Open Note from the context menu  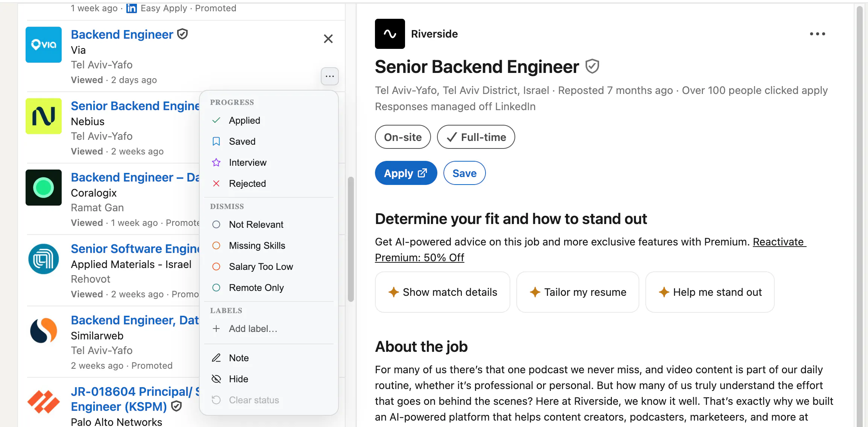coord(269,358)
